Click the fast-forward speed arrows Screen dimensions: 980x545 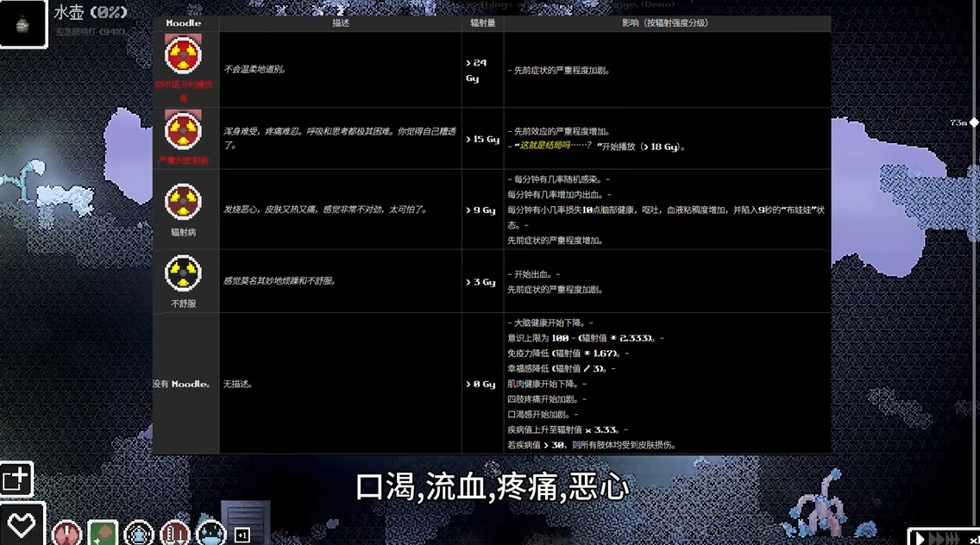(x=944, y=538)
